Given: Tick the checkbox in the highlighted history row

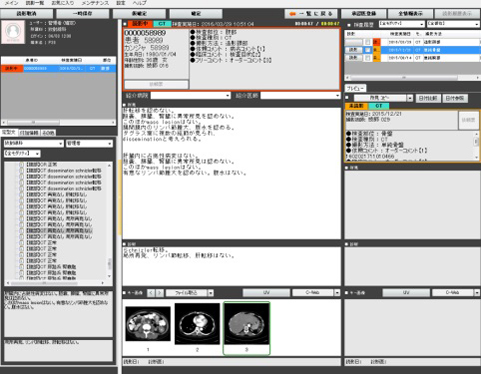Looking at the screenshot, I should (x=368, y=50).
